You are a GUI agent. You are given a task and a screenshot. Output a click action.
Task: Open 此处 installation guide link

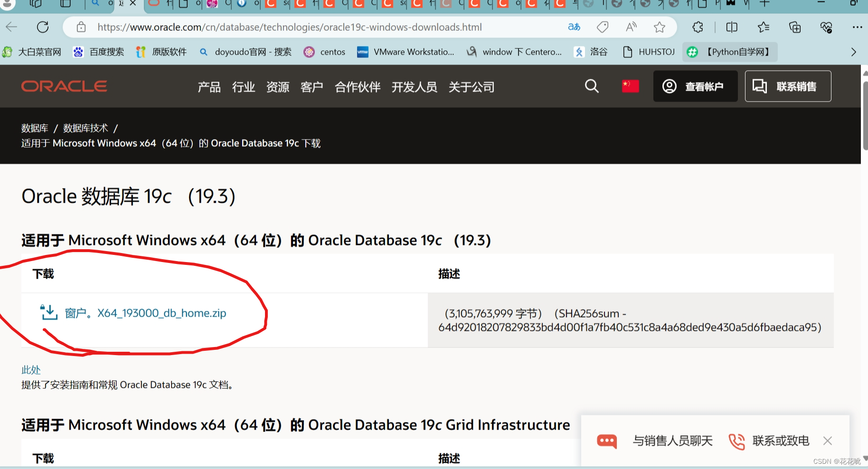pyautogui.click(x=31, y=370)
